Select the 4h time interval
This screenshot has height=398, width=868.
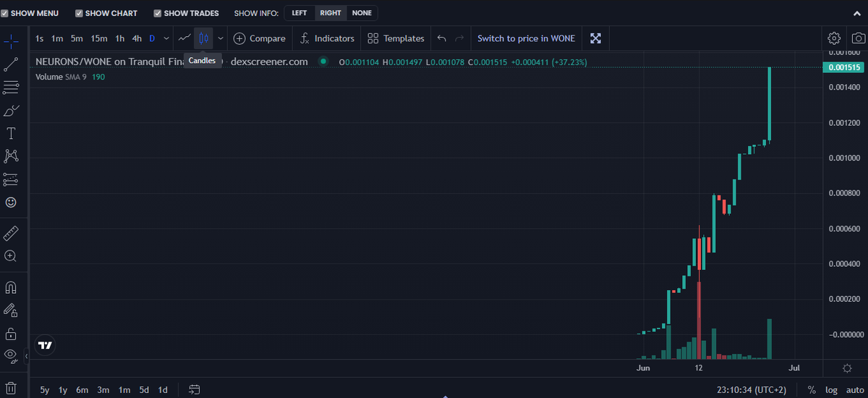tap(137, 38)
